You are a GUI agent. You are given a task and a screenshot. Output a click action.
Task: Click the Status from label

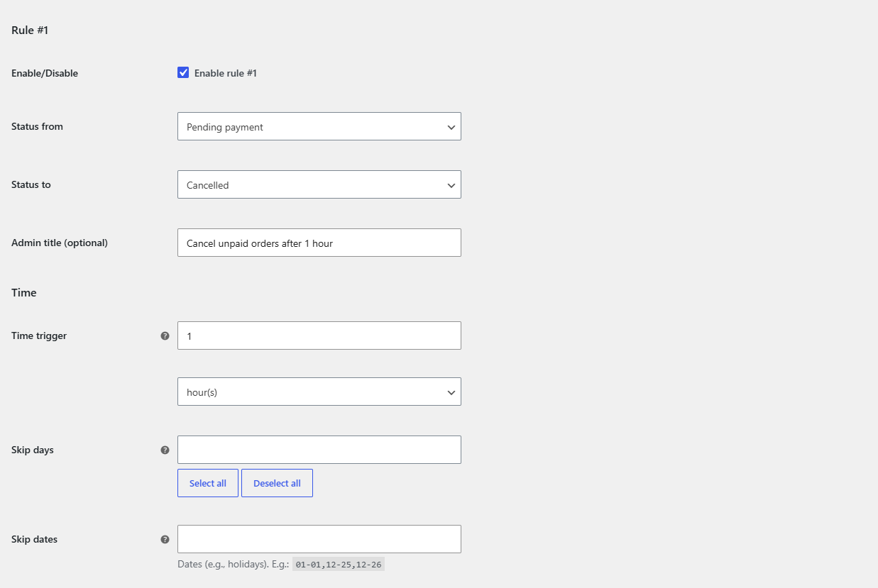[x=37, y=126]
